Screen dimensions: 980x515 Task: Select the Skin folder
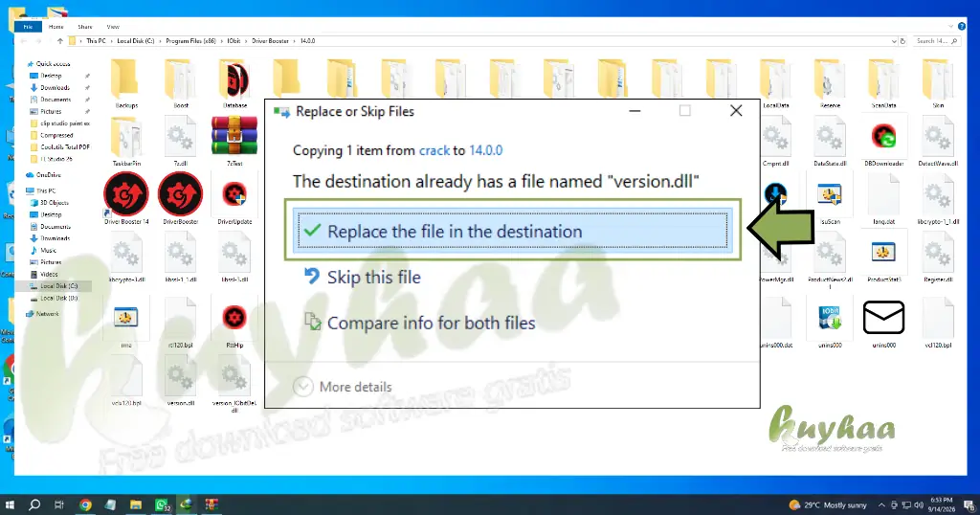[938, 83]
